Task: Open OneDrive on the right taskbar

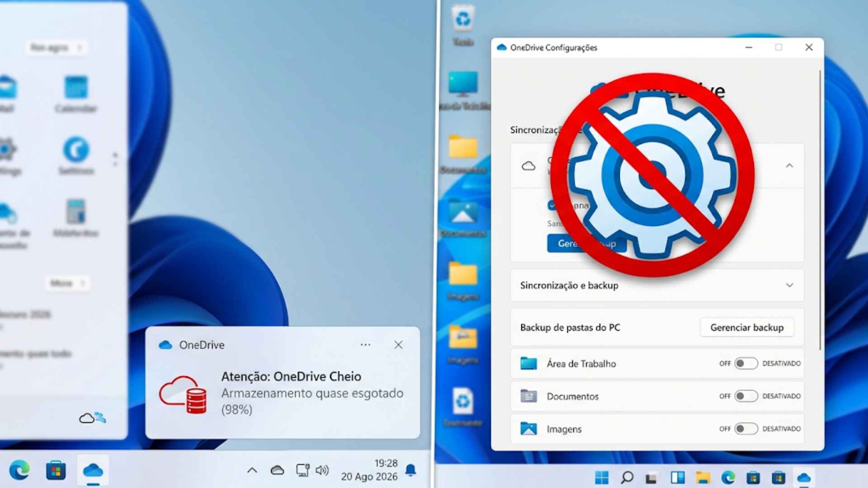Action: click(x=804, y=478)
